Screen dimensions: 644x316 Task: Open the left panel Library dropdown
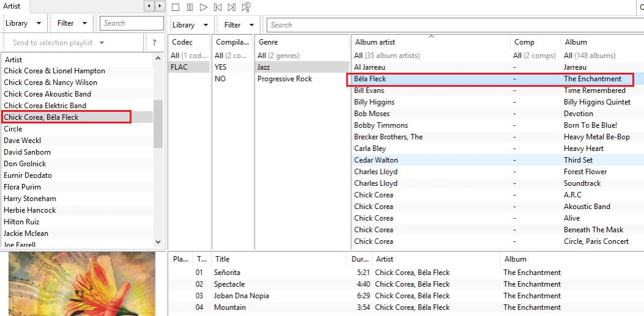[23, 23]
